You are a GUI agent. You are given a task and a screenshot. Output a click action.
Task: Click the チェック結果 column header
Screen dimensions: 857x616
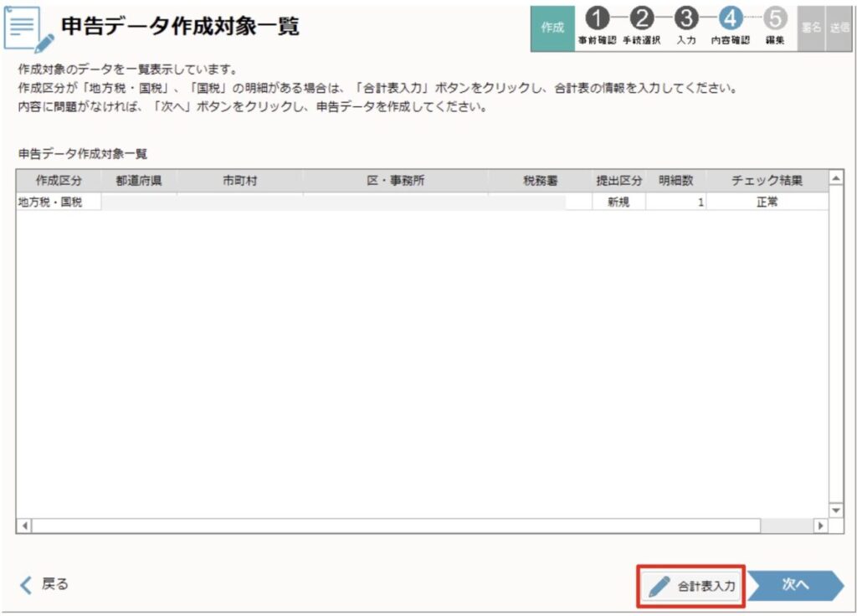tap(767, 181)
